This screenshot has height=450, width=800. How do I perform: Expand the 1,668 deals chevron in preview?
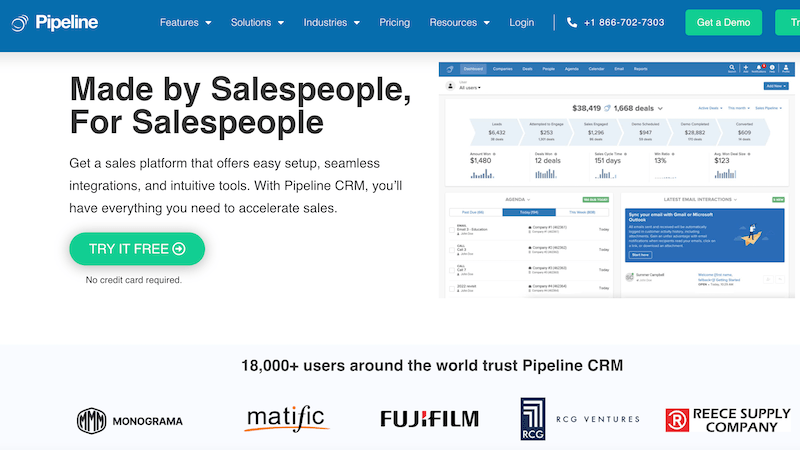tap(660, 109)
